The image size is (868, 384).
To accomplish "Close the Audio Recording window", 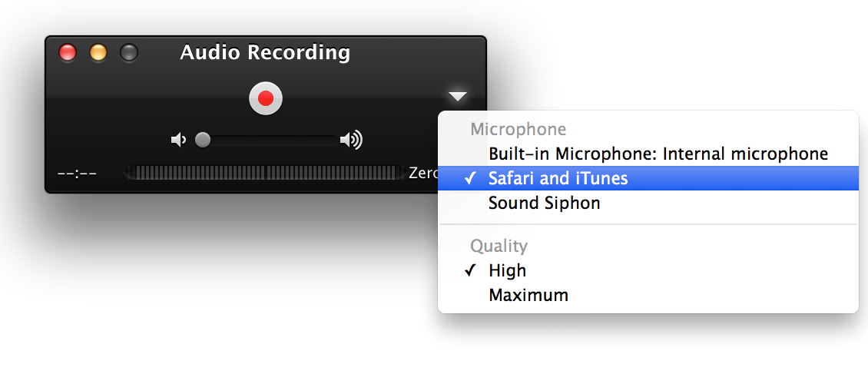I will point(68,53).
